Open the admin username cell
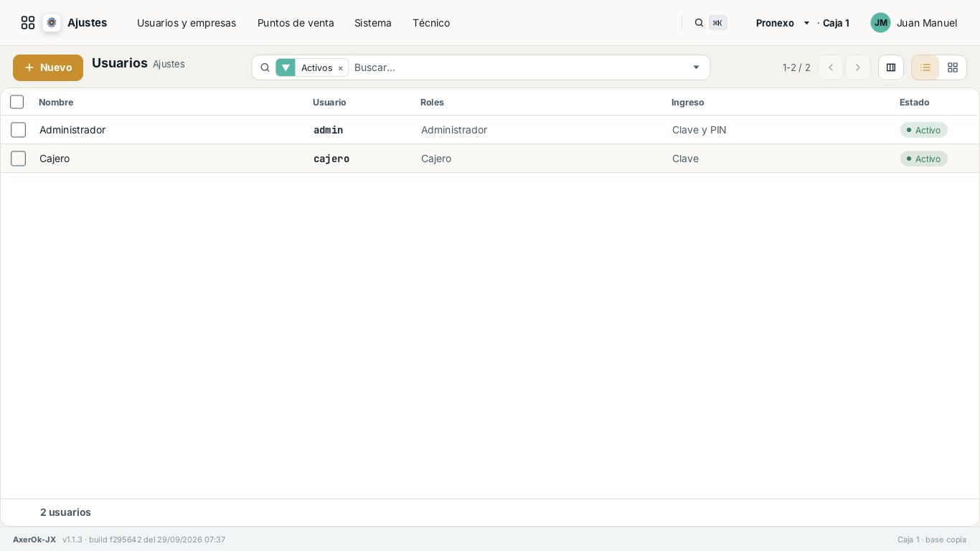This screenshot has width=980, height=551. tap(329, 130)
